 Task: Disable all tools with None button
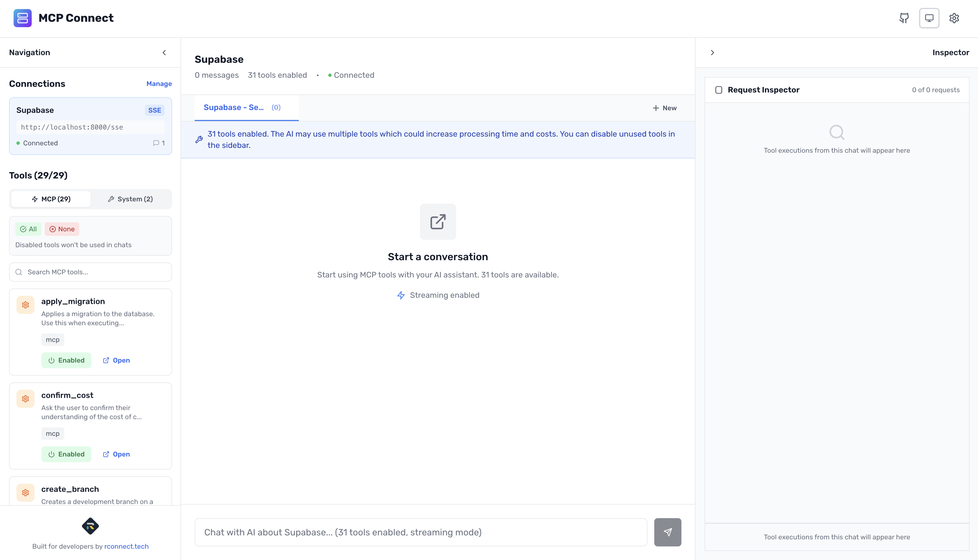click(x=62, y=229)
